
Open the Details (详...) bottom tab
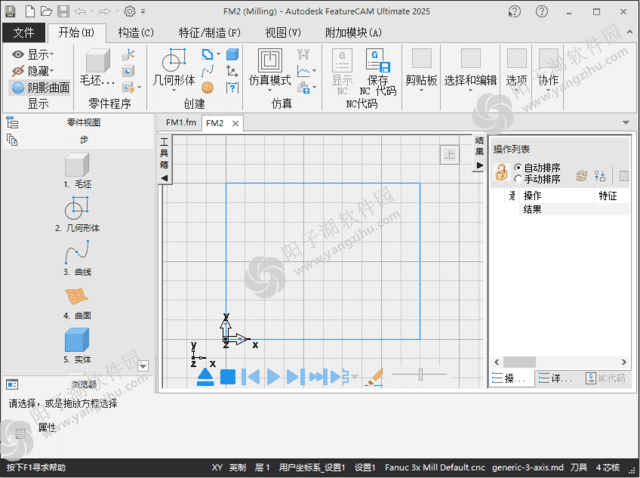coord(556,378)
